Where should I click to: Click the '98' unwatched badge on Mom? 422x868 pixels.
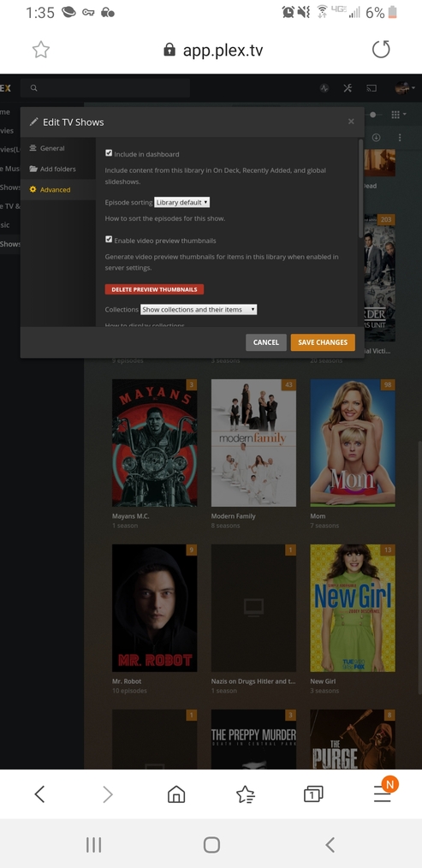(x=388, y=384)
